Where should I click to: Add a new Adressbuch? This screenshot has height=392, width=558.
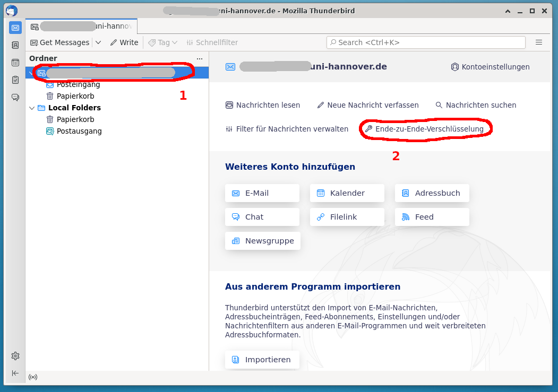pyautogui.click(x=432, y=193)
